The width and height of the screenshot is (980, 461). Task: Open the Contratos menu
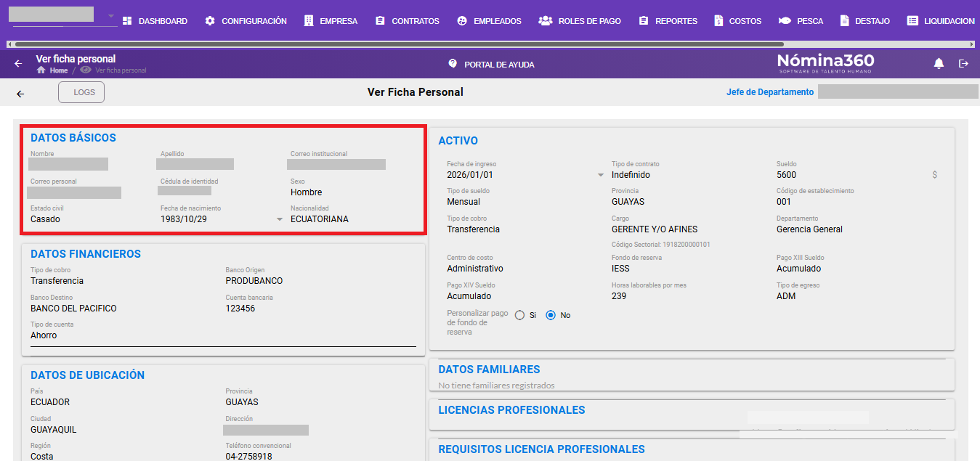coord(407,21)
